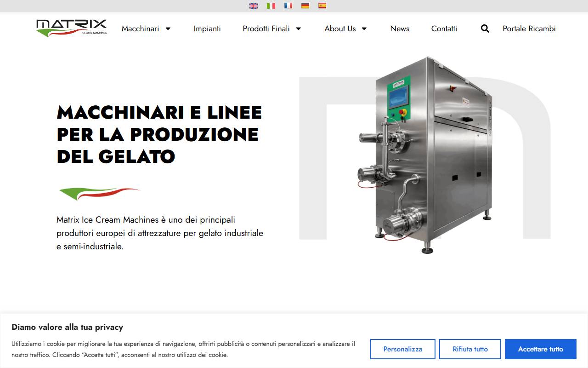
Task: Click the cookie notice text "Utilizziamo i cookie"
Action: coord(183,349)
